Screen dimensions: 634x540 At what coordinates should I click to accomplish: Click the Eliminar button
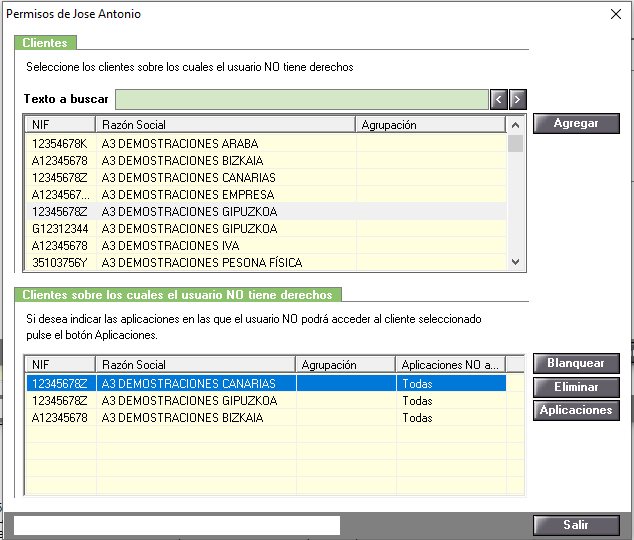[576, 387]
